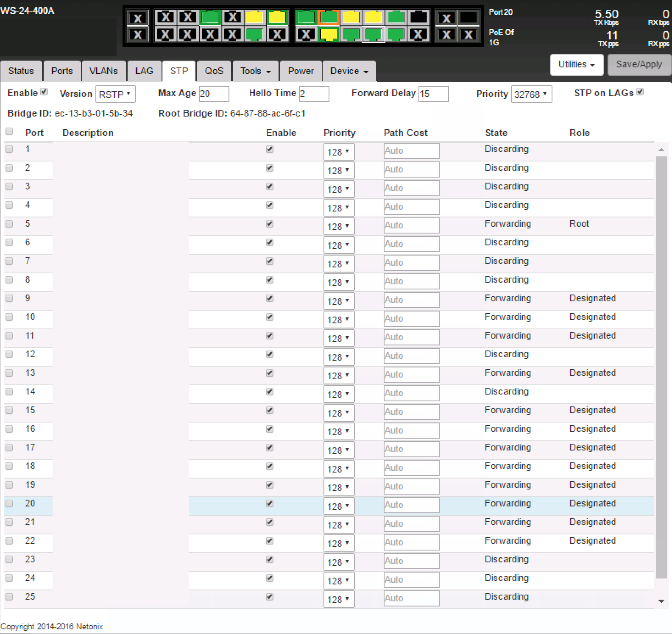Focus the Max Age input field

pos(214,94)
